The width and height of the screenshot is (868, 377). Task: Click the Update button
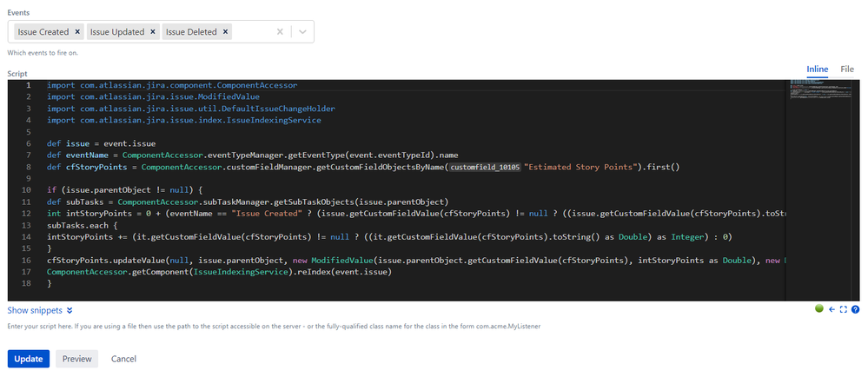pyautogui.click(x=28, y=359)
